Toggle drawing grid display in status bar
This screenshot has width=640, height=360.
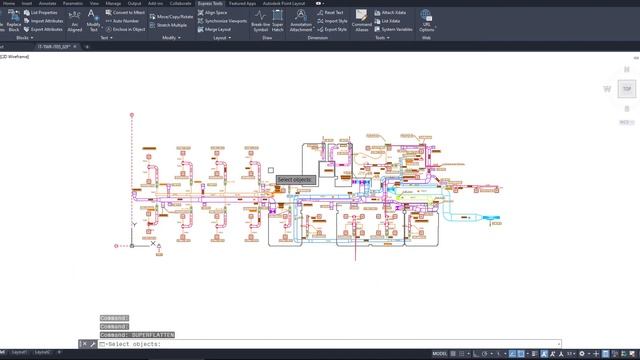453,354
